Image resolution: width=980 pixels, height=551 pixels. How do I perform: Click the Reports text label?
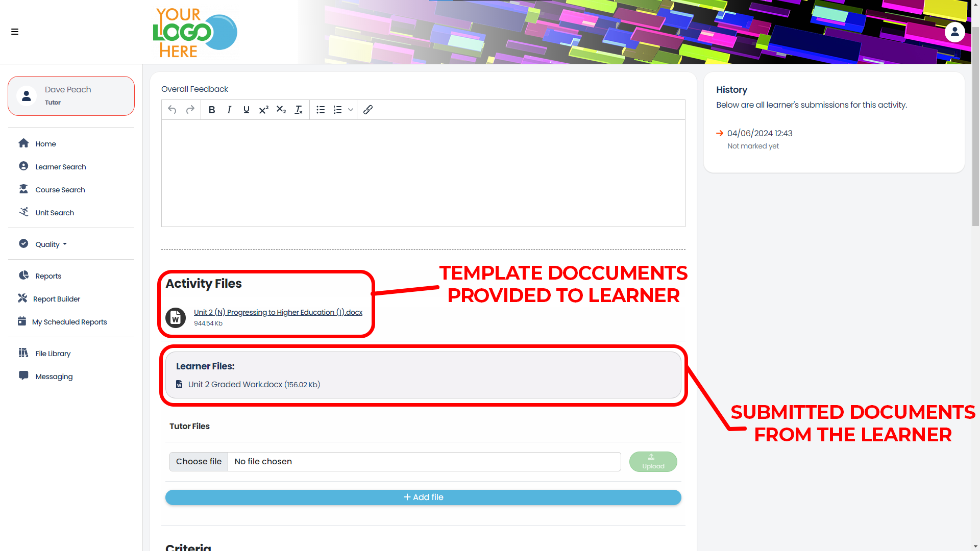click(48, 276)
